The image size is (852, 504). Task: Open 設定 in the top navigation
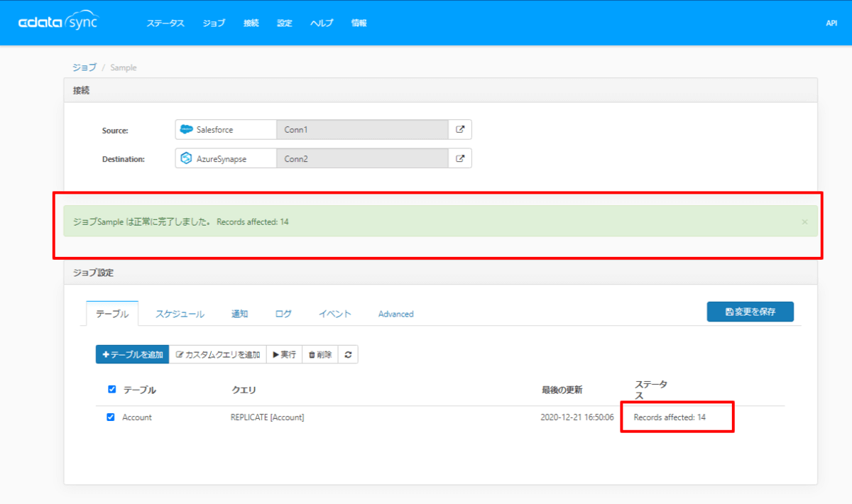[285, 23]
